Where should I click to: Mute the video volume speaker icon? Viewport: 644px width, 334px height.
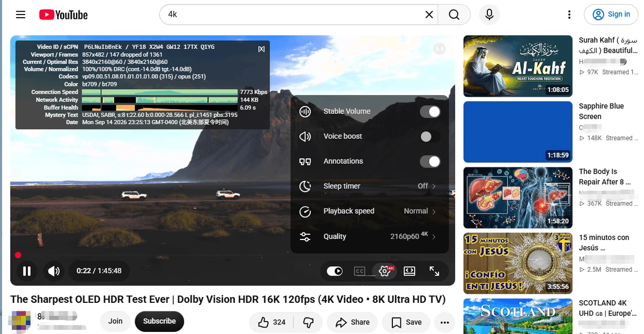click(x=54, y=271)
